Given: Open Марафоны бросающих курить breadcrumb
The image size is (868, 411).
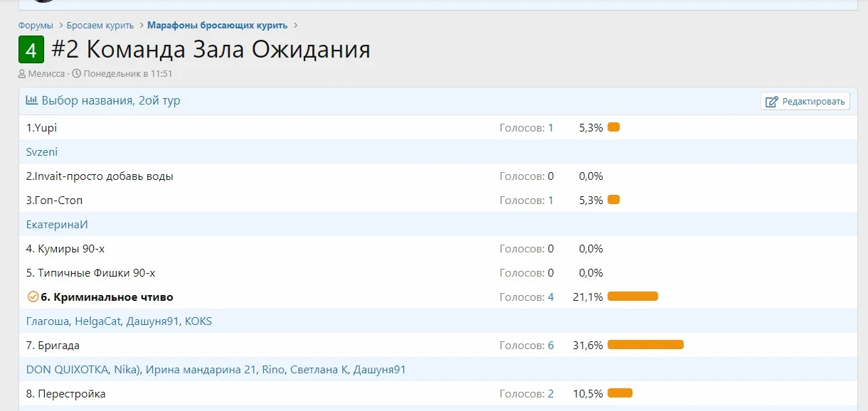Looking at the screenshot, I should pos(217,26).
